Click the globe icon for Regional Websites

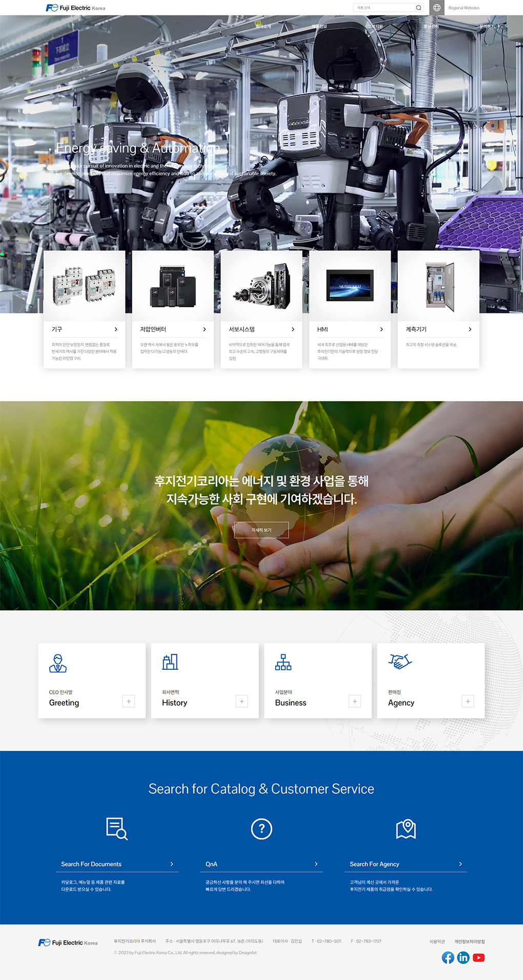click(x=437, y=8)
